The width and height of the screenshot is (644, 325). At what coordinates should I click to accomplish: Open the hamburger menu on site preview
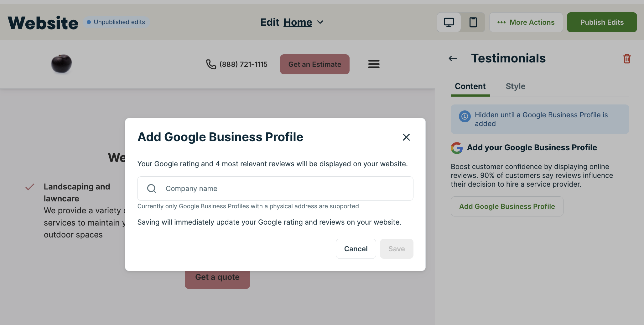tap(374, 64)
